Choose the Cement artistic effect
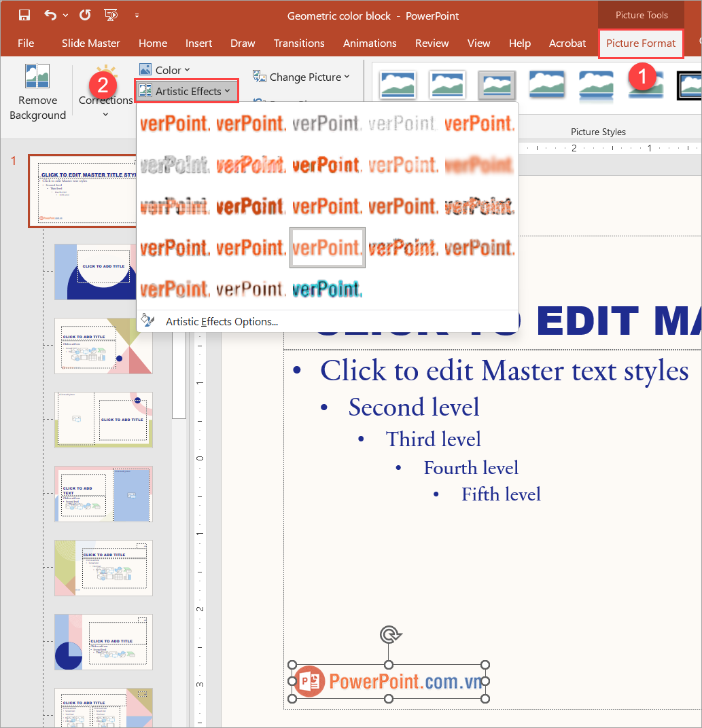Viewport: 702px width, 728px height. pos(174,247)
